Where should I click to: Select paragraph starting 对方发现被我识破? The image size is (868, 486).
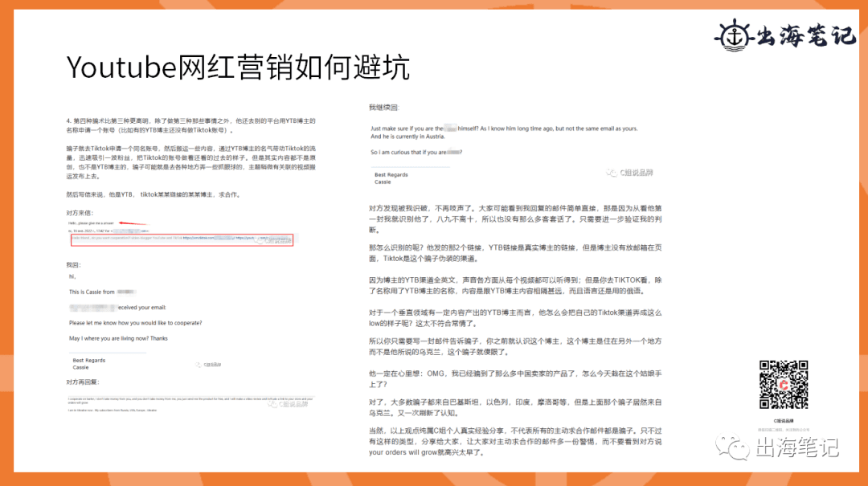(x=515, y=218)
